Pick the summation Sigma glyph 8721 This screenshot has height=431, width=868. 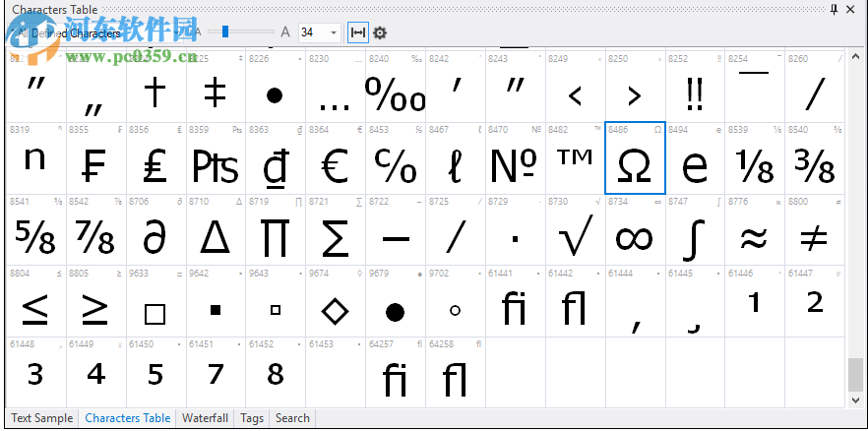336,229
